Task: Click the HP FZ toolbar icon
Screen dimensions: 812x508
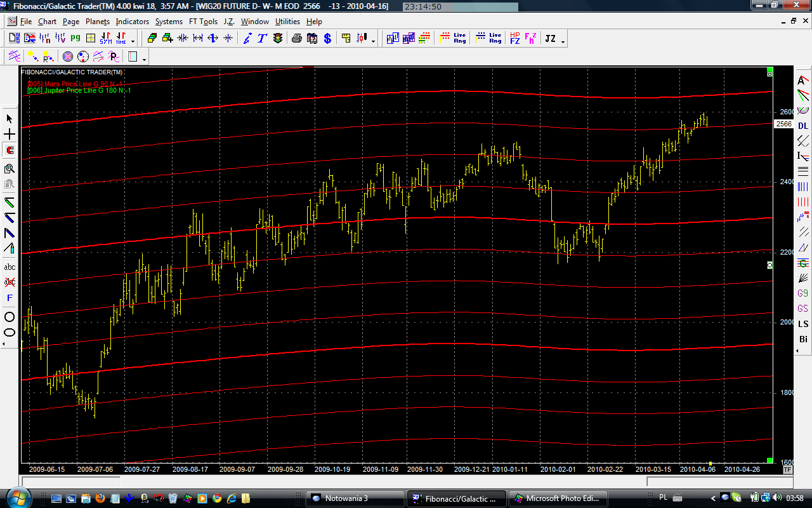Action: click(514, 38)
